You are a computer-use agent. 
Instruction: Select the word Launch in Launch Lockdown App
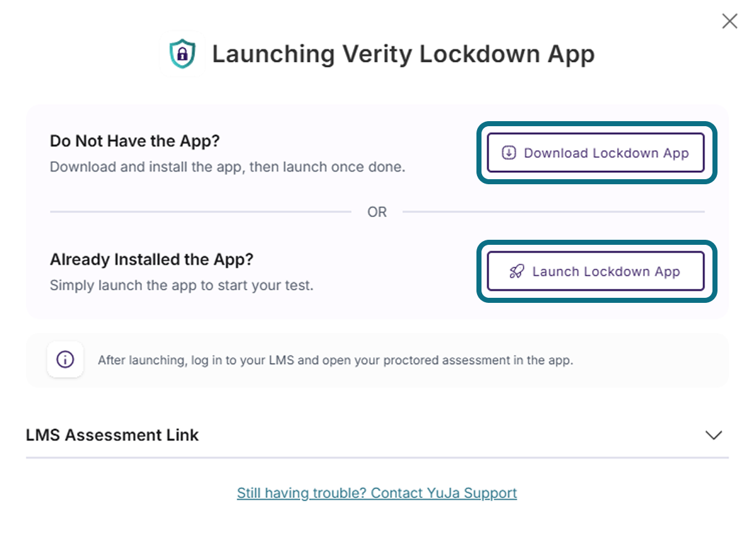click(x=555, y=271)
